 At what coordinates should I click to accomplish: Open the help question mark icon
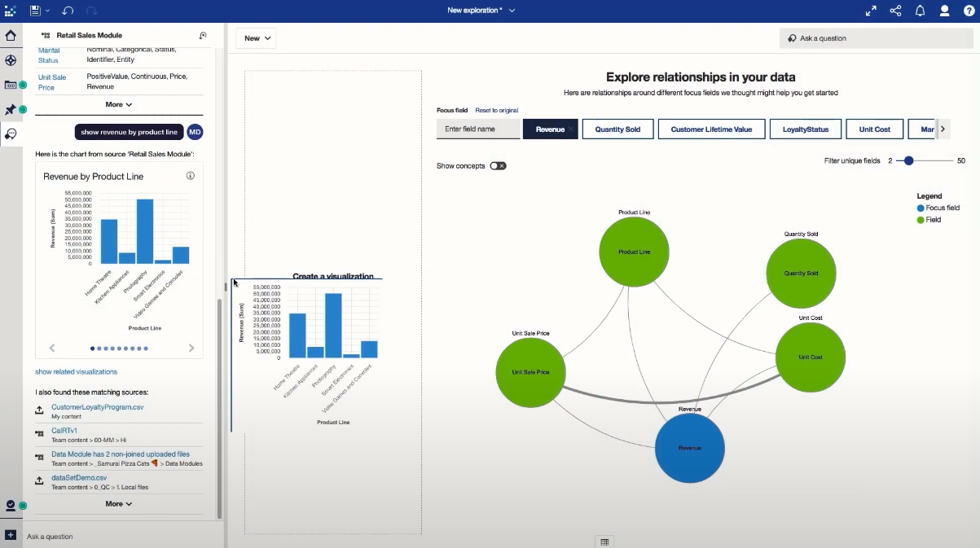point(969,11)
